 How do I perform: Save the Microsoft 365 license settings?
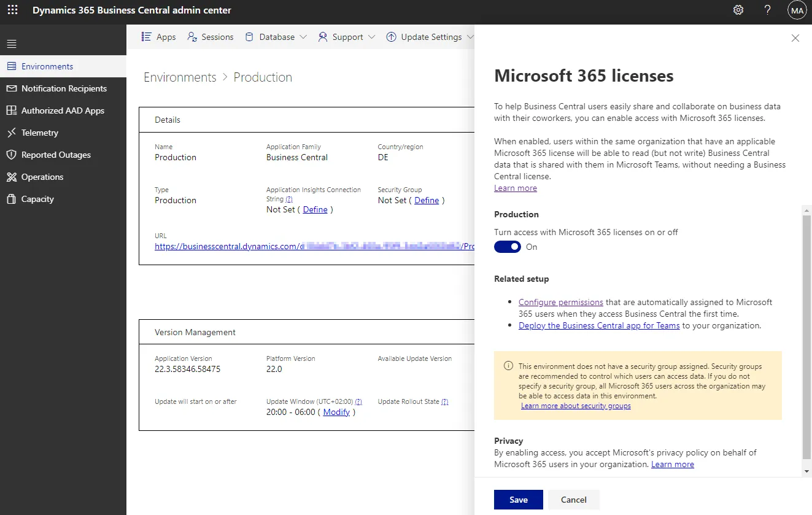tap(519, 500)
